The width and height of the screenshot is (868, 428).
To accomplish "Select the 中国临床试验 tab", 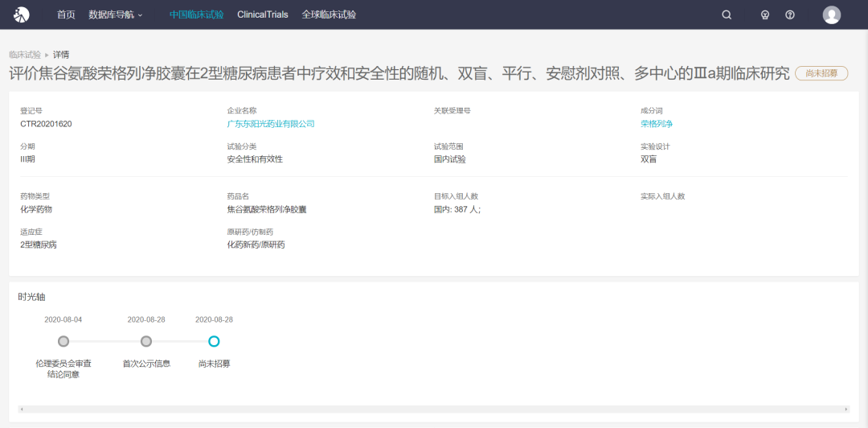I will pos(197,15).
